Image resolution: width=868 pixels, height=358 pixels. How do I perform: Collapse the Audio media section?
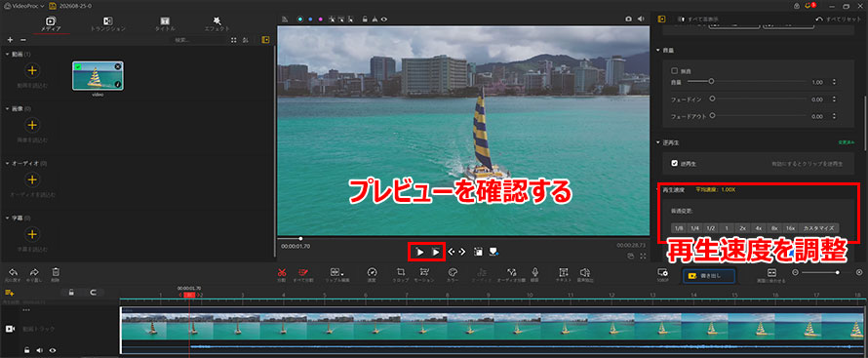point(7,164)
